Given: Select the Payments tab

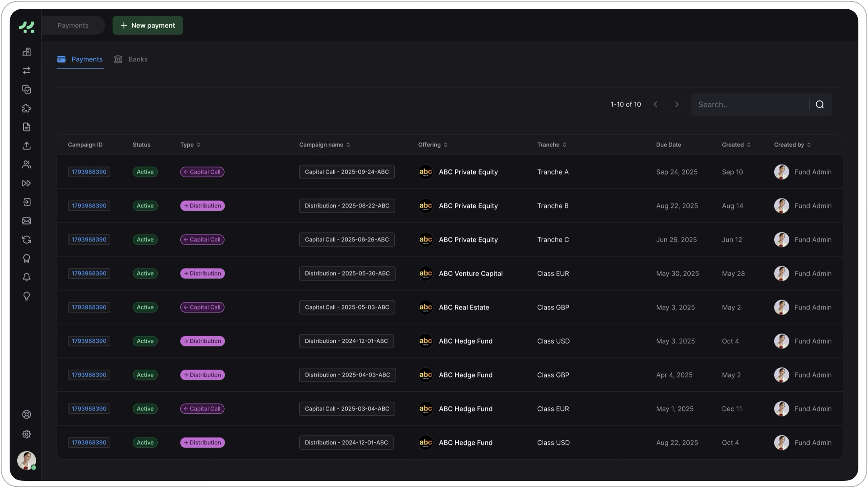Looking at the screenshot, I should point(80,59).
